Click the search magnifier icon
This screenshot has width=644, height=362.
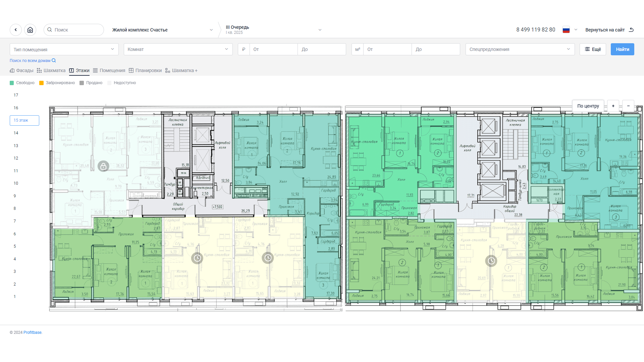[x=50, y=30]
